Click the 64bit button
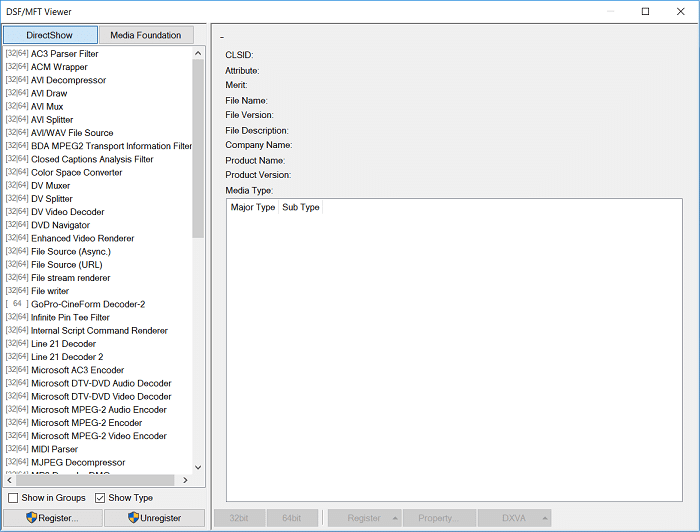Viewport: 700px width, 532px height. (292, 518)
